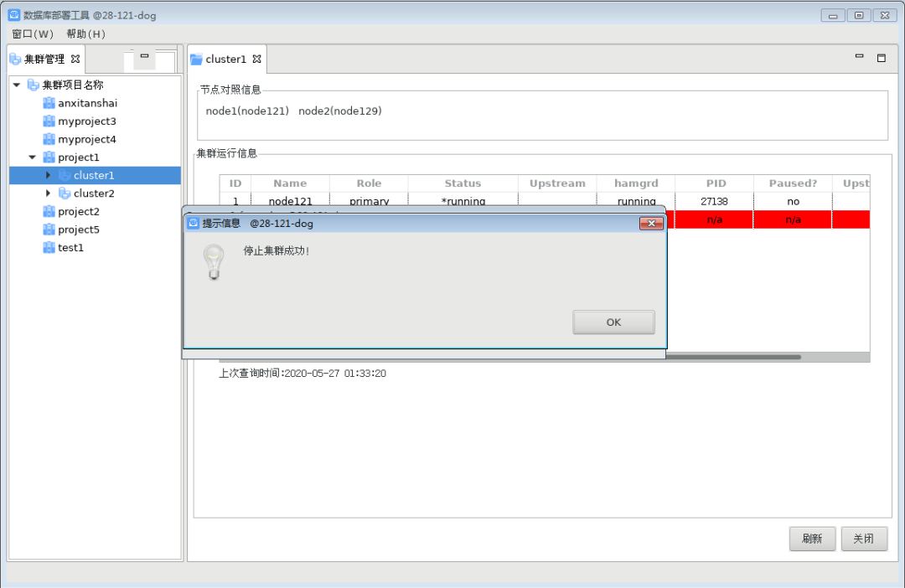Minimize the 数据库部署工具 main window
The width and height of the screenshot is (905, 588).
(x=833, y=16)
